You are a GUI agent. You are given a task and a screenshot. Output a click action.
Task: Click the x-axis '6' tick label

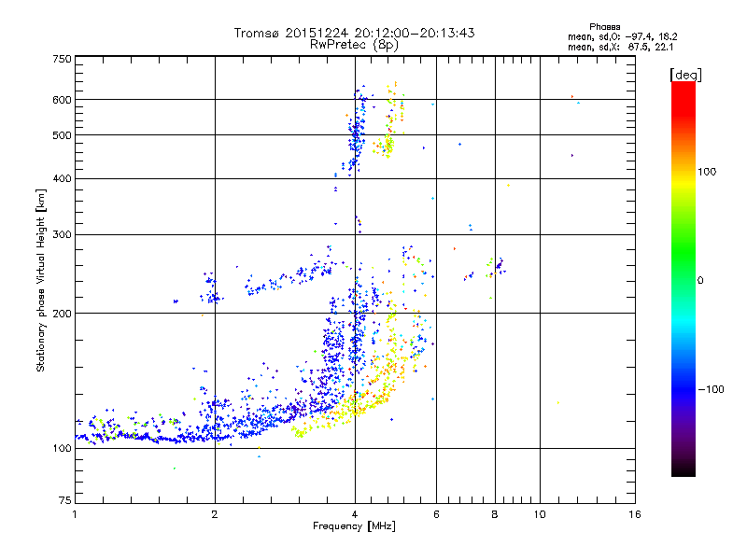436,514
